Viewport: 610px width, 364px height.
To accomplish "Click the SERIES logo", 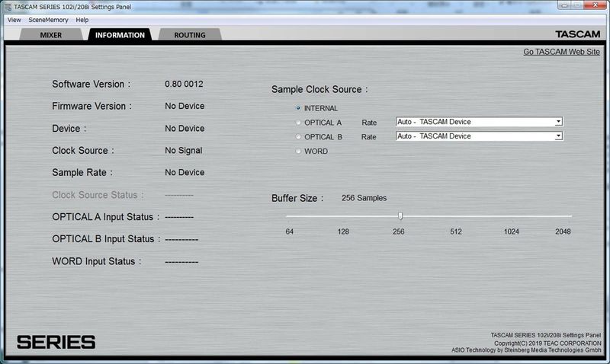I will pyautogui.click(x=56, y=342).
